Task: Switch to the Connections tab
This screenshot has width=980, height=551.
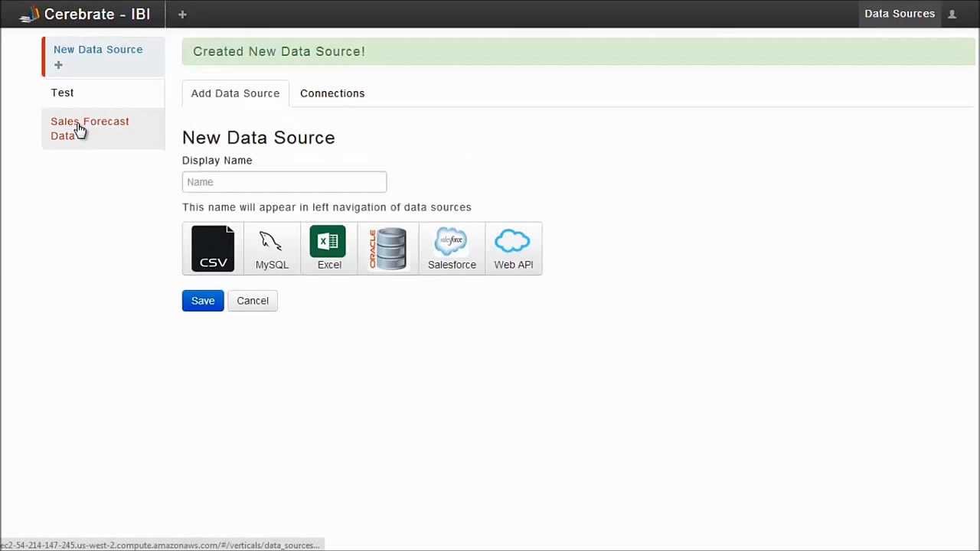Action: point(332,93)
